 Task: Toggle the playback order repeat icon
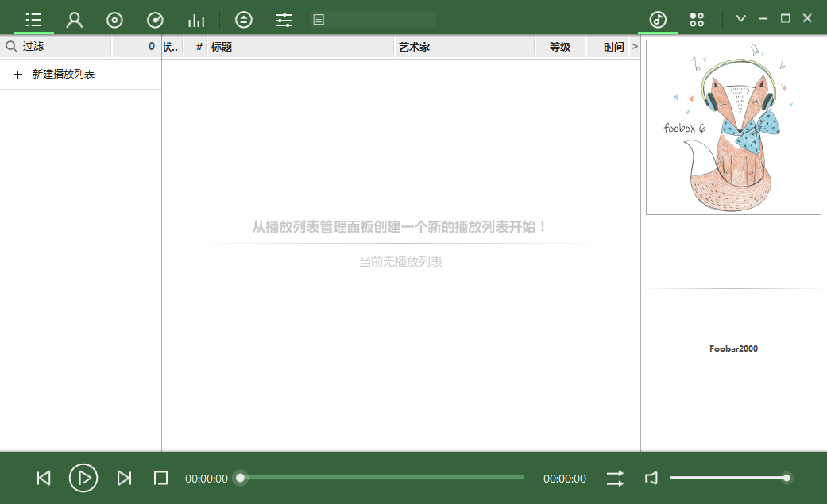click(x=615, y=478)
